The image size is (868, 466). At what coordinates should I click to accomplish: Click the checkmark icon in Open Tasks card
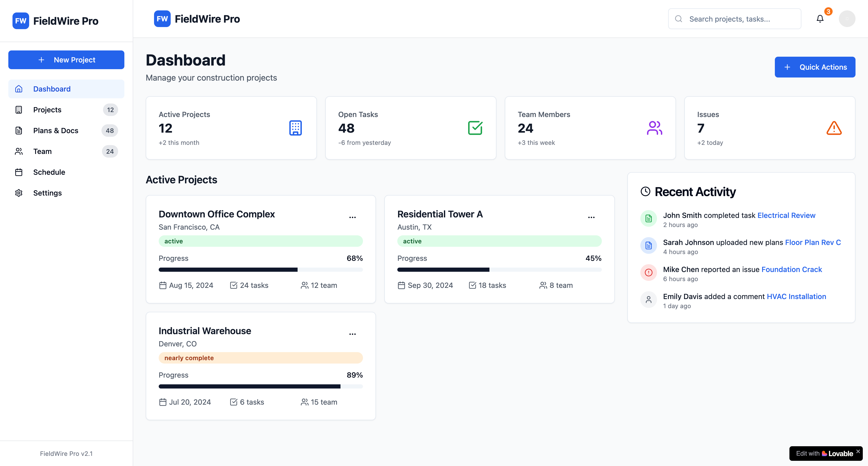tap(475, 128)
